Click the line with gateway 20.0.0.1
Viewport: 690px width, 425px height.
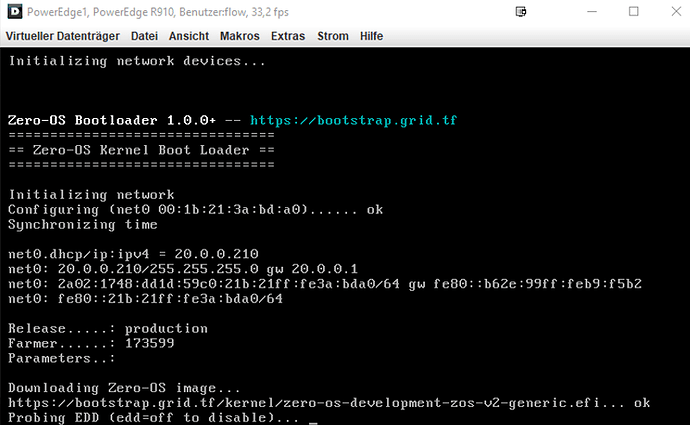tap(183, 269)
